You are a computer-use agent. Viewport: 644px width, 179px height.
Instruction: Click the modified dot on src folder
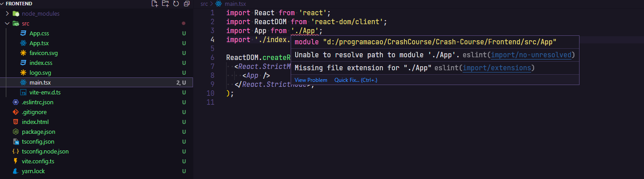click(184, 23)
